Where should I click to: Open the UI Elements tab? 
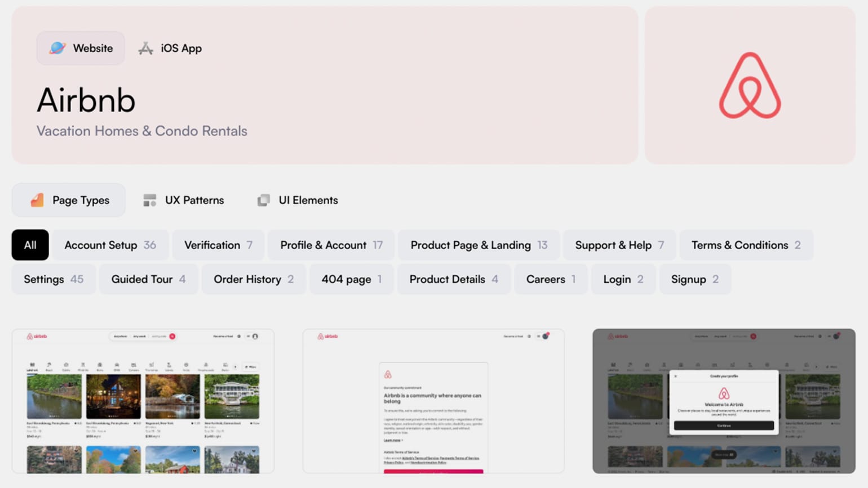(x=298, y=200)
